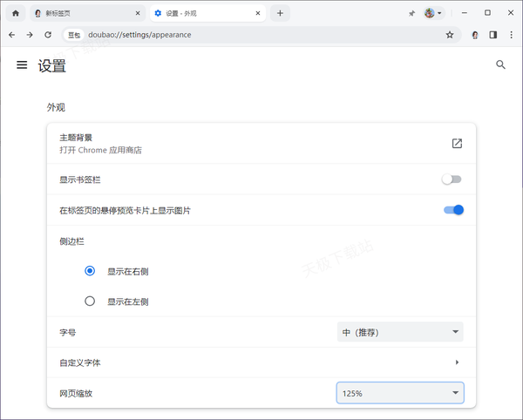Click the home icon in the tab strip
The width and height of the screenshot is (523, 420).
tap(16, 13)
